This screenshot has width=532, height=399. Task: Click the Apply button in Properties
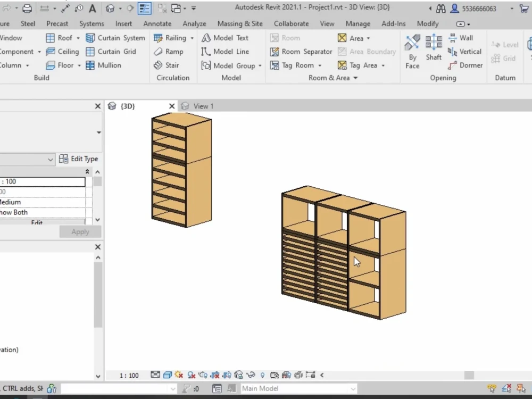click(x=80, y=232)
